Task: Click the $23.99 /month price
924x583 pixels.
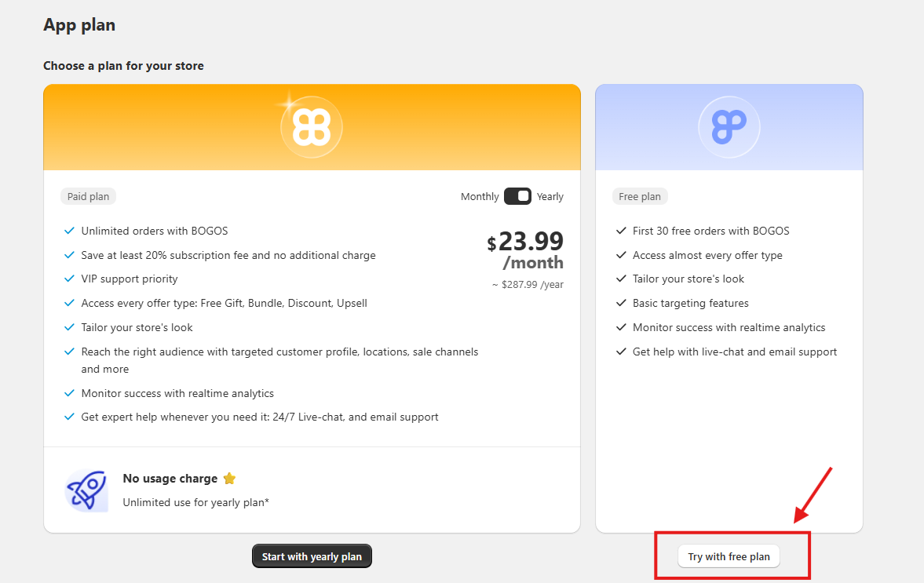Action: tap(525, 250)
